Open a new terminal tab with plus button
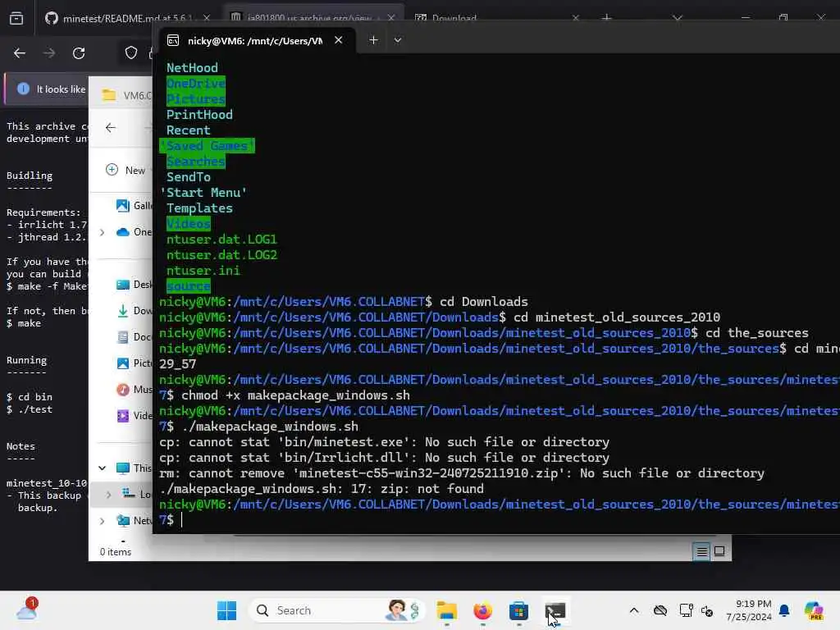This screenshot has height=630, width=840. pyautogui.click(x=373, y=40)
